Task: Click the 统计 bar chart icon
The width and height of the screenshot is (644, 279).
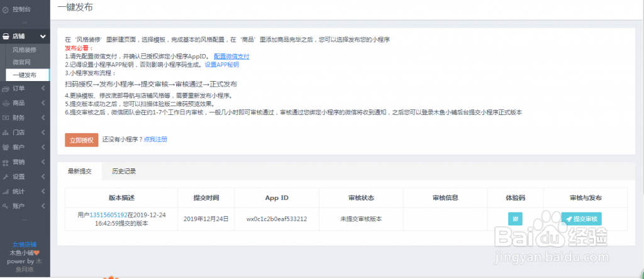Action: [x=6, y=192]
